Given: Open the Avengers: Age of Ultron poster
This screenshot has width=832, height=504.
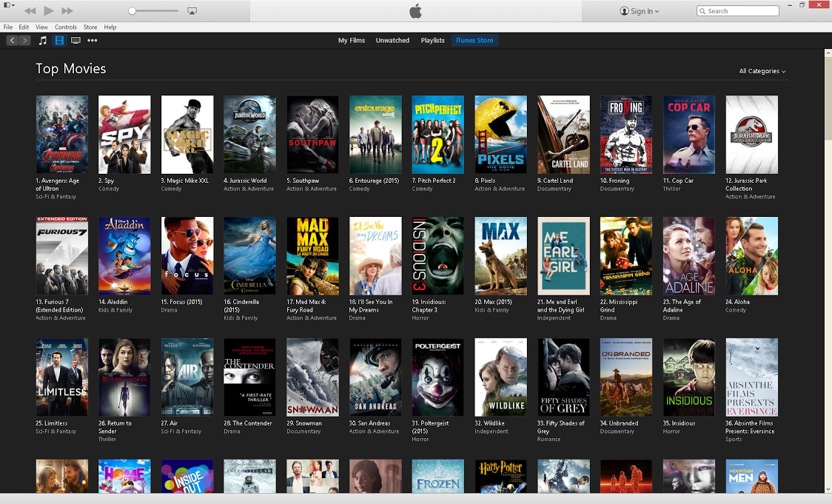Looking at the screenshot, I should [62, 135].
